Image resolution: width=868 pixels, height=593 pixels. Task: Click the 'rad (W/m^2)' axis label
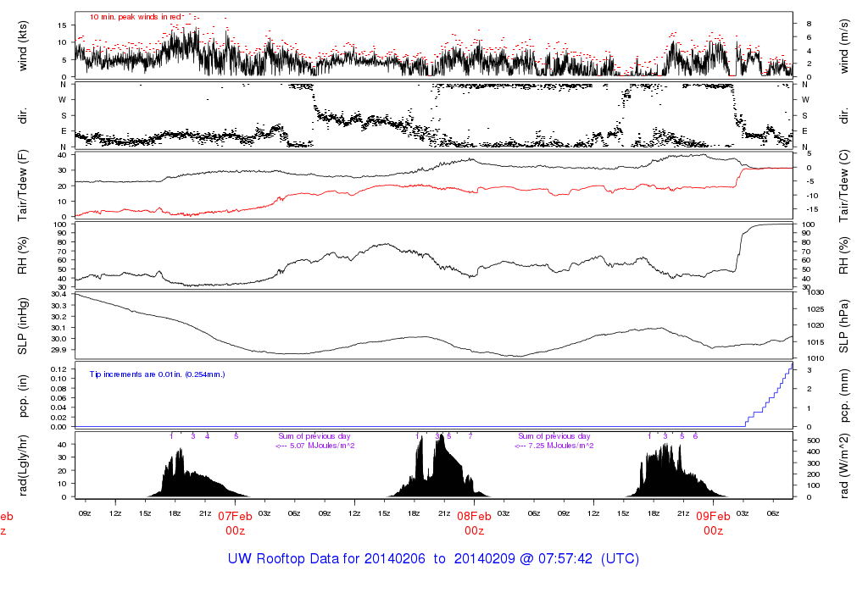[843, 465]
